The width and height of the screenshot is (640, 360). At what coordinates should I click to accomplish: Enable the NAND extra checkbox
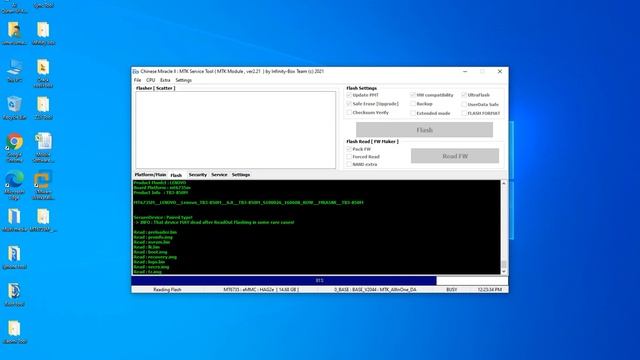349,164
